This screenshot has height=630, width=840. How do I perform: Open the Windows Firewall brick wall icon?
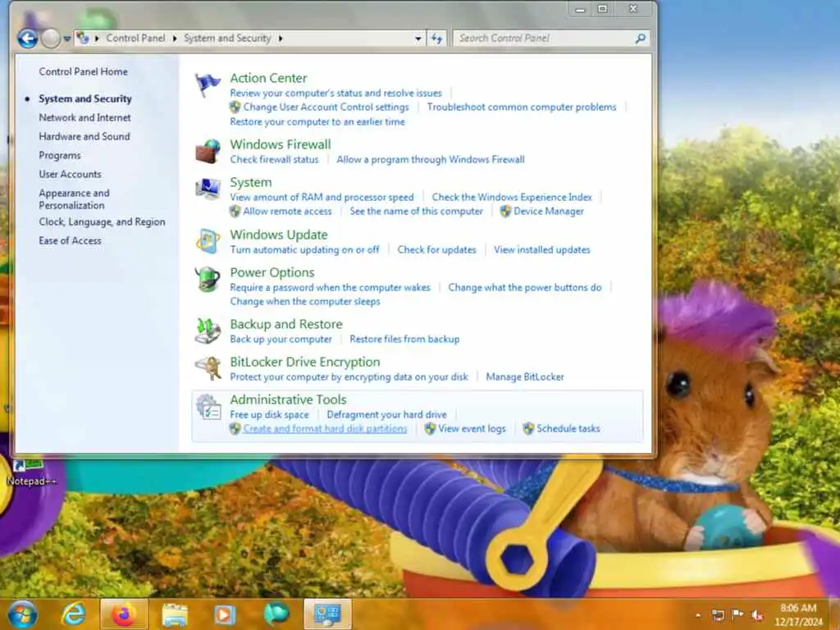coord(208,151)
